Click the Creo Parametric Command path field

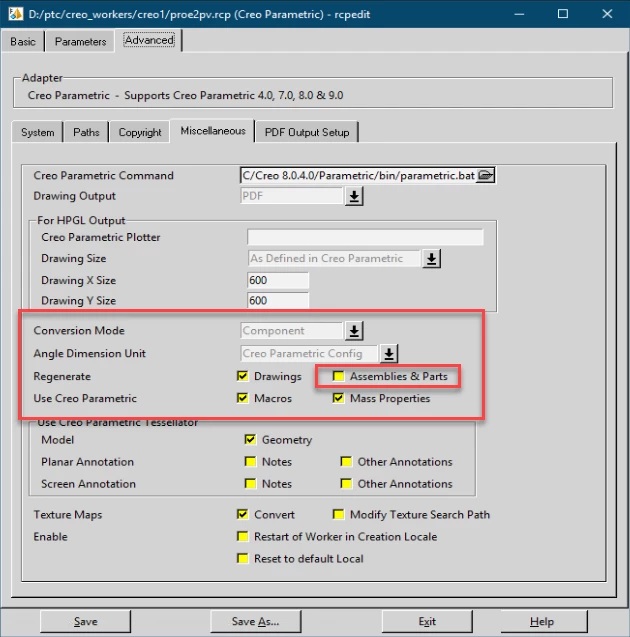pos(358,176)
